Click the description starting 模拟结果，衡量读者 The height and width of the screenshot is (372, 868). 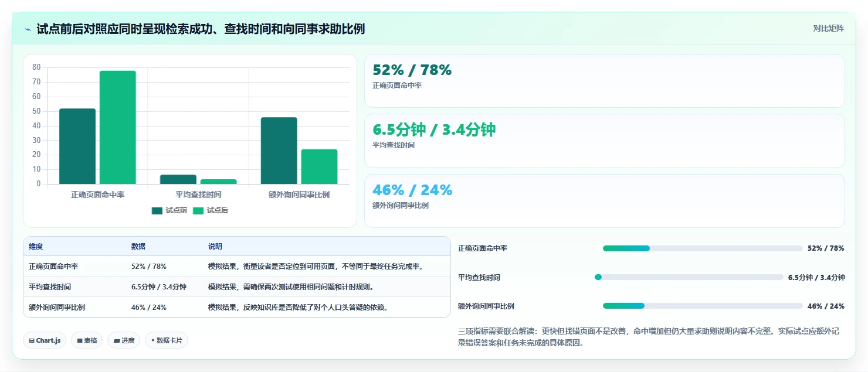click(x=316, y=267)
